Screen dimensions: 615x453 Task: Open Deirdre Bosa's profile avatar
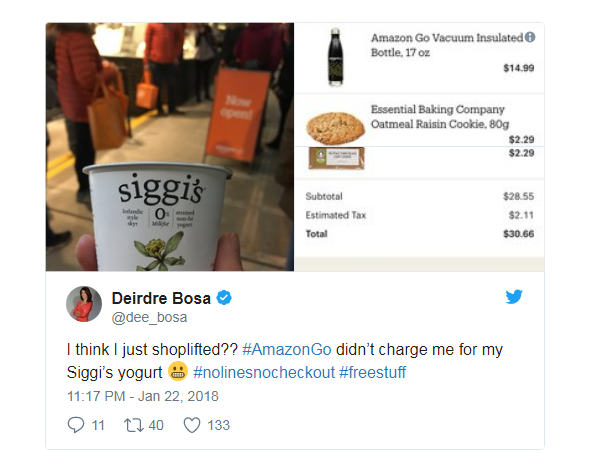84,304
